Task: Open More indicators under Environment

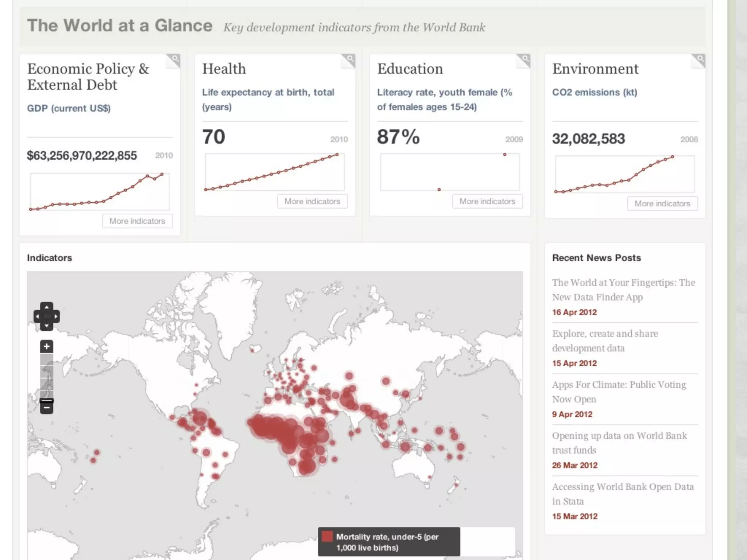Action: pyautogui.click(x=662, y=203)
